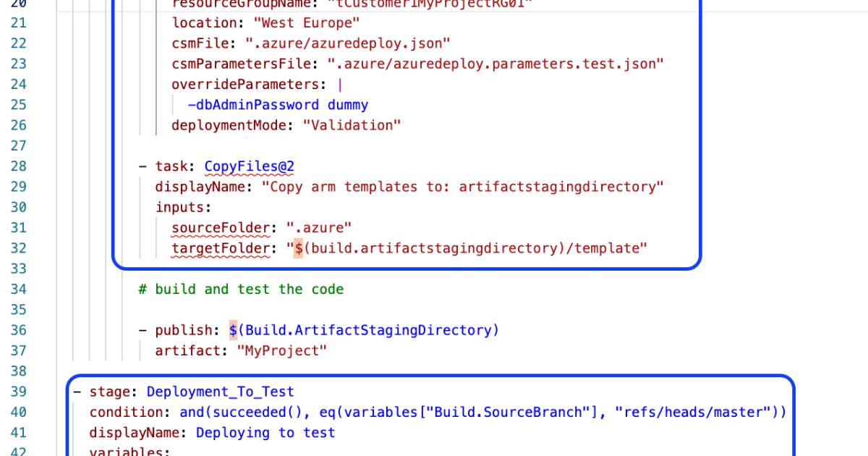Click the inputs key on line 30

[x=179, y=207]
